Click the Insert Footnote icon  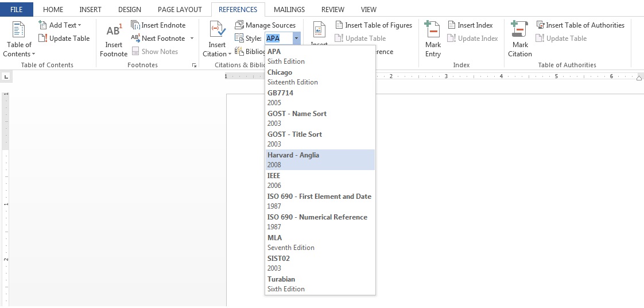(114, 31)
